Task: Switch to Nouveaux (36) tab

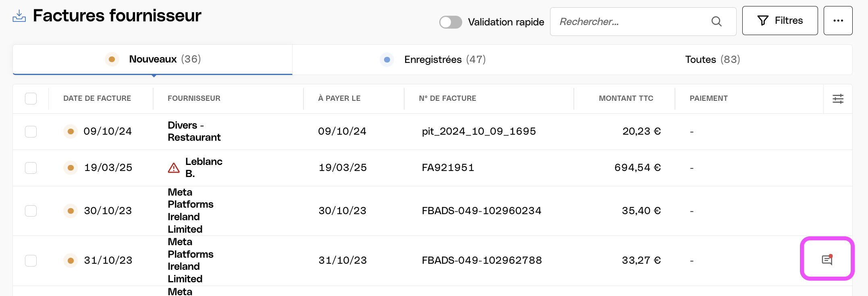Action: (153, 59)
